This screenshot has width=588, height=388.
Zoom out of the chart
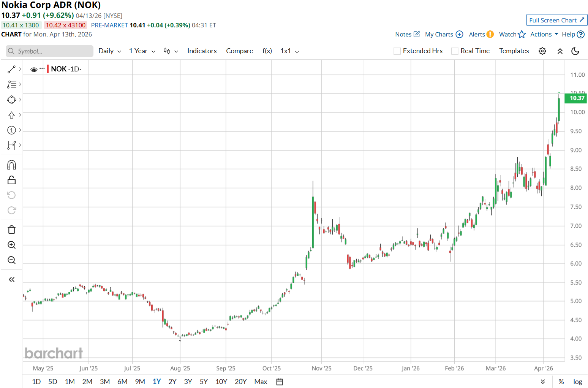pos(11,260)
